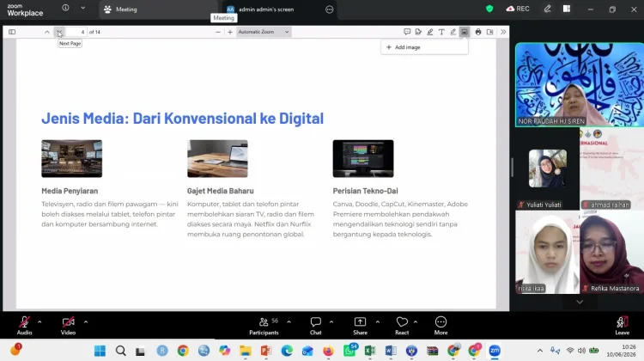Select ahmad raihan video tile

coord(612,168)
